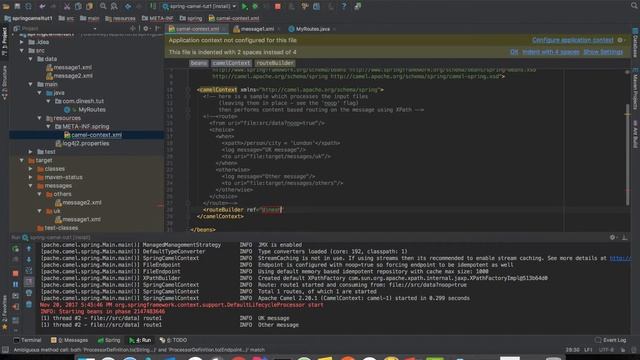640x360 pixels.
Task: Open the Event Log panel
Action: click(611, 340)
